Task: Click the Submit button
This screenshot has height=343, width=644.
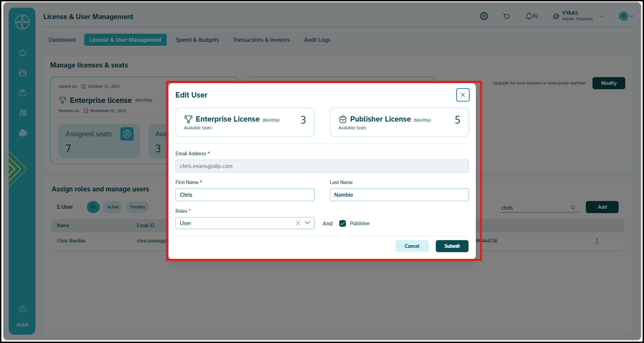Action: 452,246
